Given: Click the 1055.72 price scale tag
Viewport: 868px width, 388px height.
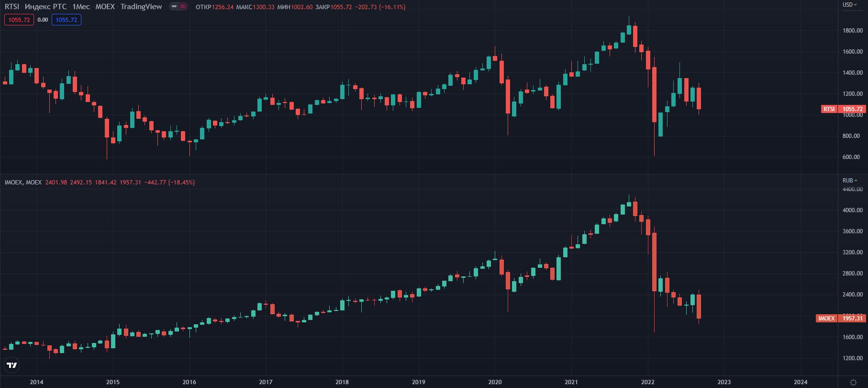Looking at the screenshot, I should (852, 109).
